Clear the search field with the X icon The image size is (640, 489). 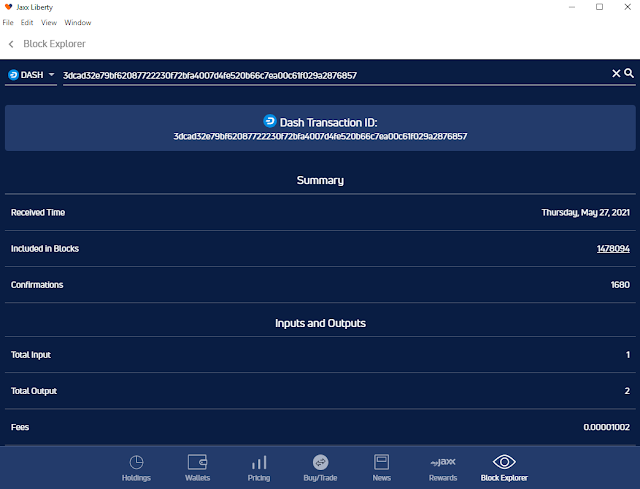coord(616,73)
